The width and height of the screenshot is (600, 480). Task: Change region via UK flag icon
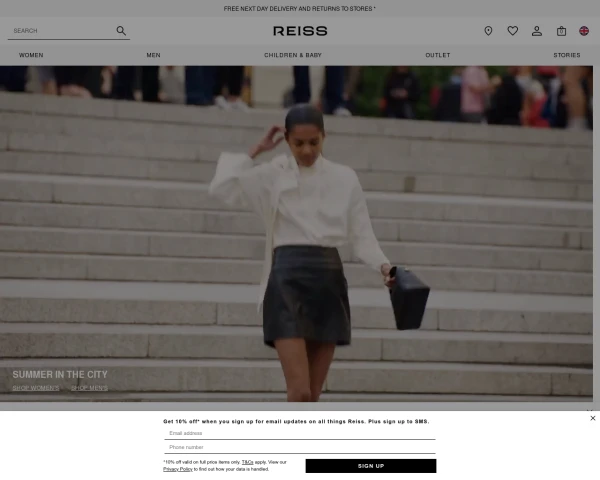[x=584, y=31]
